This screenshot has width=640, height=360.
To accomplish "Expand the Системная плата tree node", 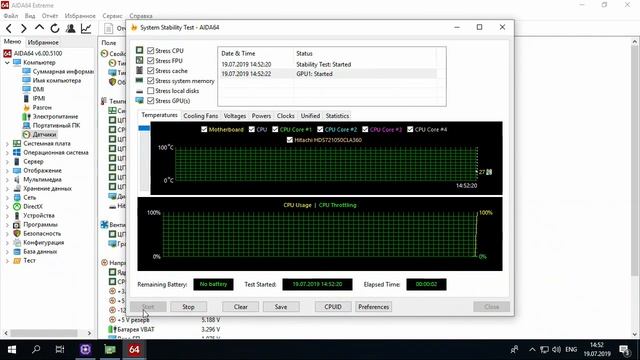I will (7, 144).
